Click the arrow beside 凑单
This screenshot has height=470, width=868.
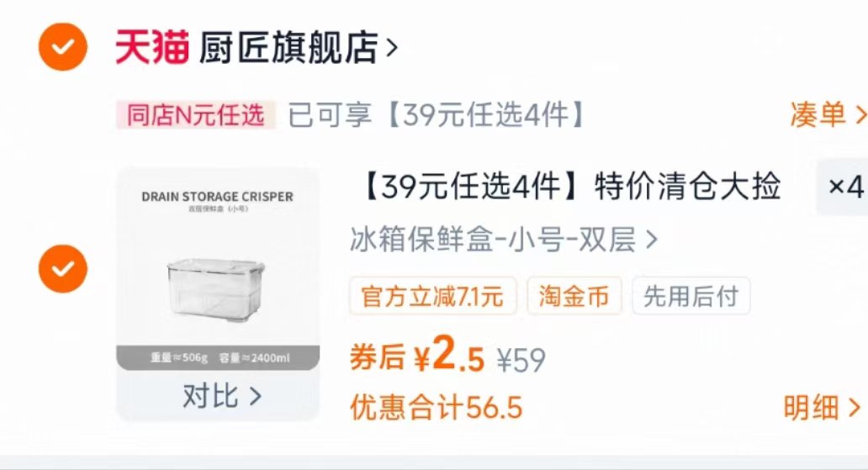860,115
